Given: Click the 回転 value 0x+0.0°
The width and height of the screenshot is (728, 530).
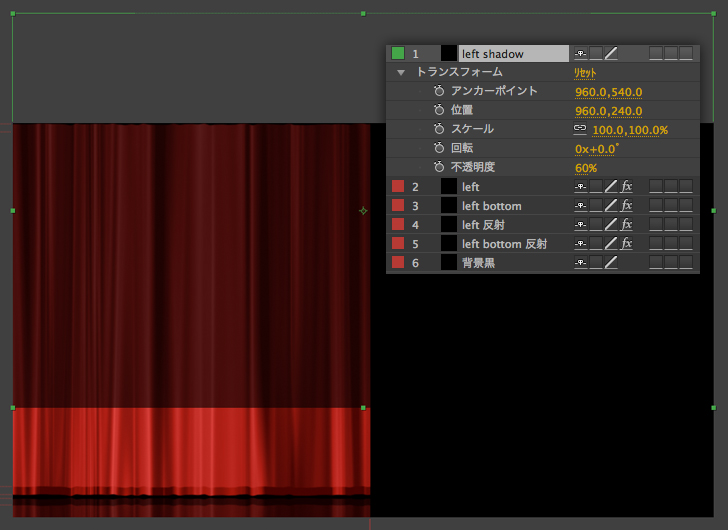Looking at the screenshot, I should [596, 149].
